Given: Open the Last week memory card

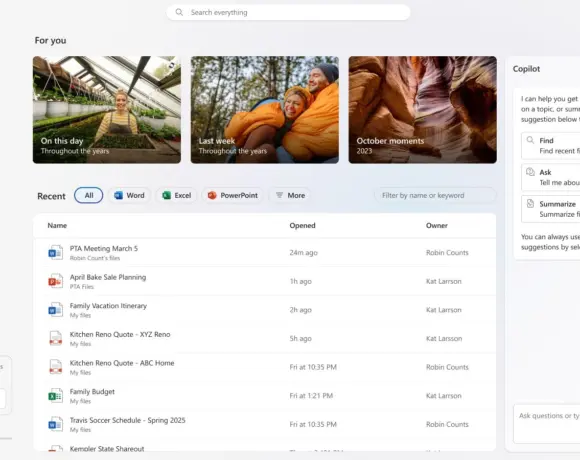Looking at the screenshot, I should pos(265,110).
